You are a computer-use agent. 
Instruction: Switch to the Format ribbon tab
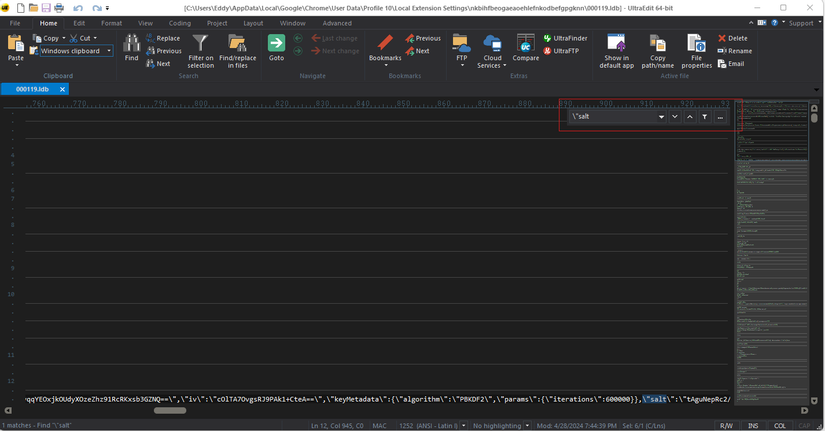[112, 23]
